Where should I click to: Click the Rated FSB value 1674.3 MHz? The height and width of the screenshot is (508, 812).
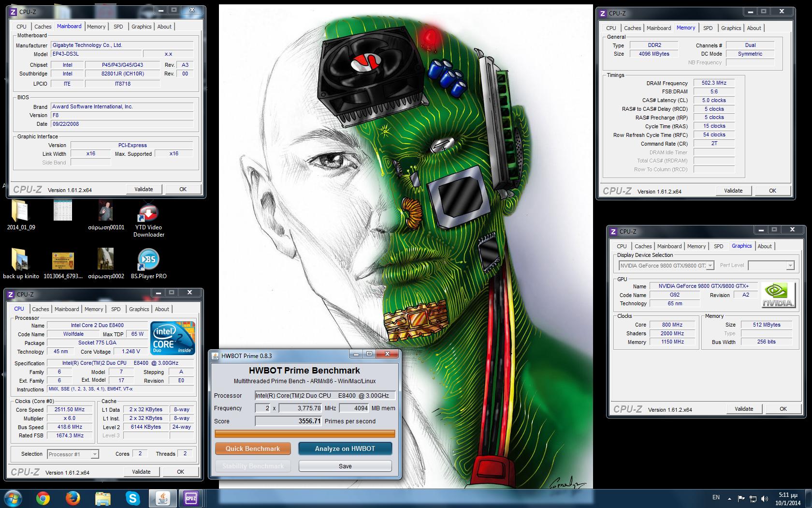[70, 435]
